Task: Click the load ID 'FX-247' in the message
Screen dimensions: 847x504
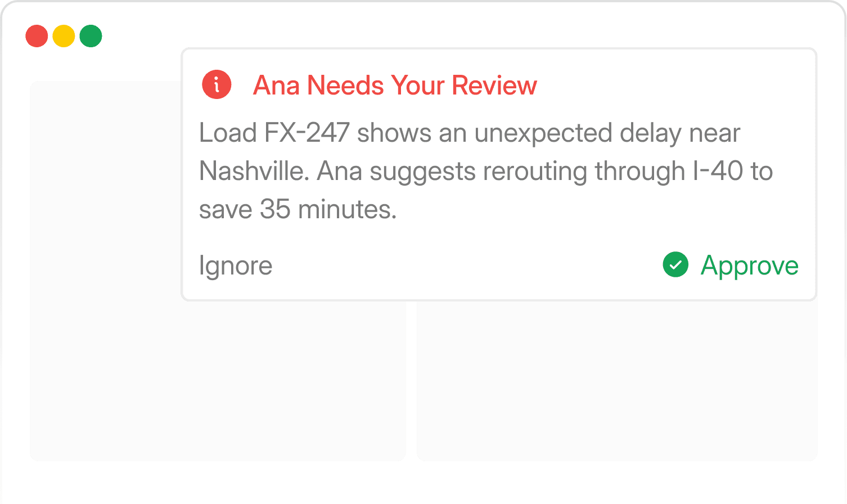Action: 307,133
